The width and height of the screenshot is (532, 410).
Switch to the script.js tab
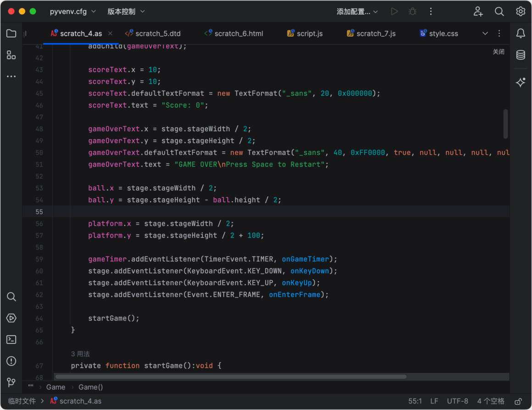pyautogui.click(x=305, y=33)
